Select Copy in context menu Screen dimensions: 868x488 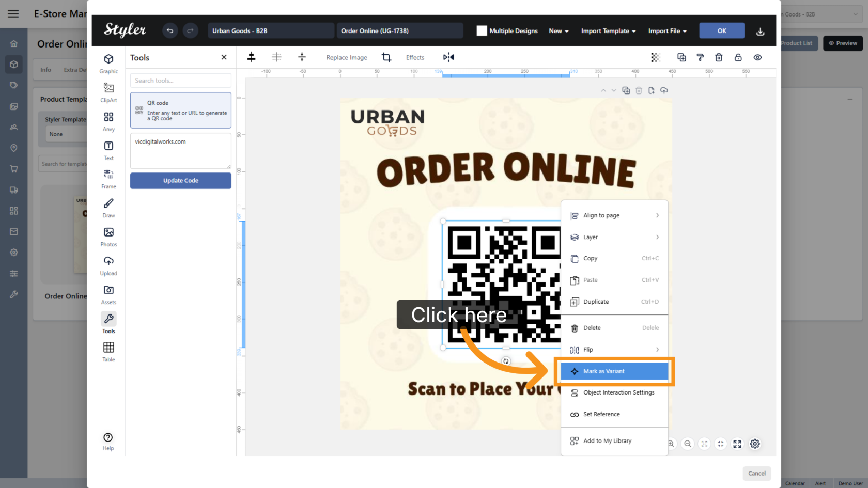tap(614, 258)
